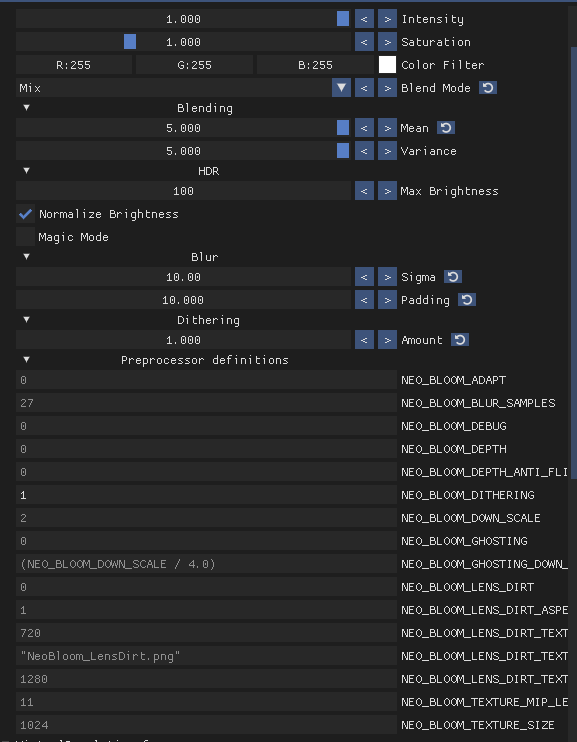Enable the Magic Mode checkbox
The height and width of the screenshot is (742, 577).
26,237
